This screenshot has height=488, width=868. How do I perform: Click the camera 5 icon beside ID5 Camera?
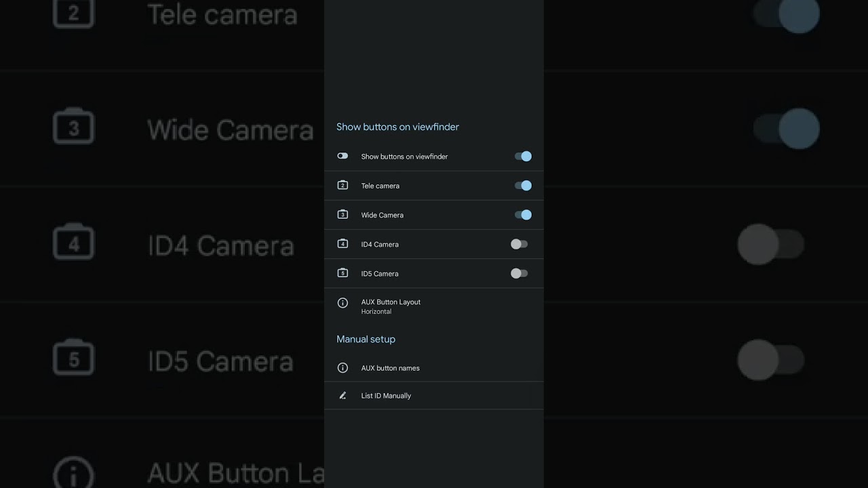[x=342, y=273]
